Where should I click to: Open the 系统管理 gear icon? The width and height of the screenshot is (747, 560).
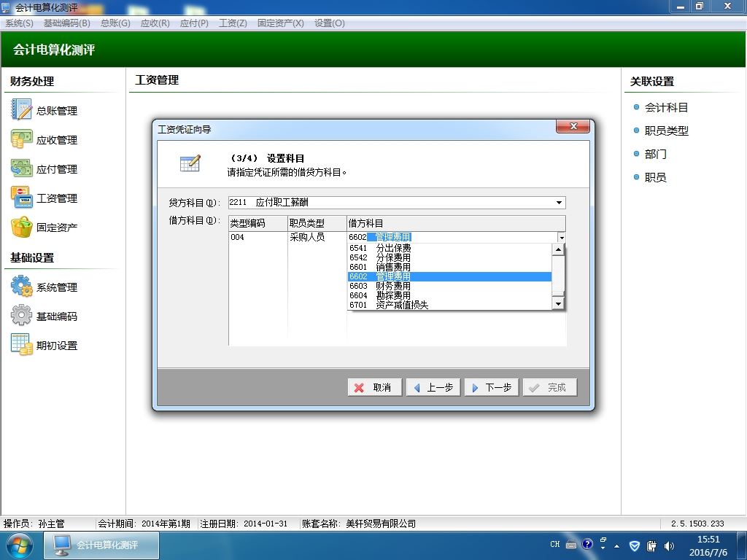[x=21, y=286]
